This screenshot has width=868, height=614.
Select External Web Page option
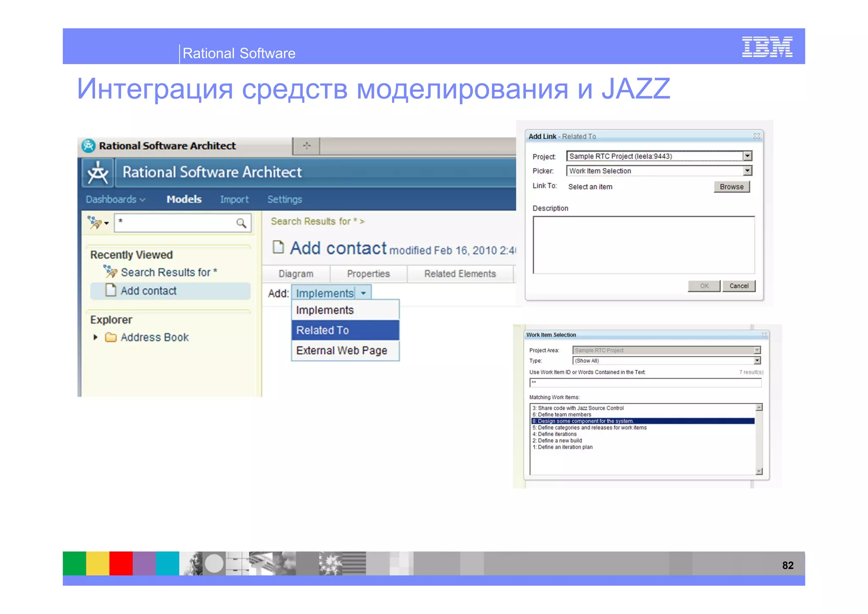click(x=345, y=351)
